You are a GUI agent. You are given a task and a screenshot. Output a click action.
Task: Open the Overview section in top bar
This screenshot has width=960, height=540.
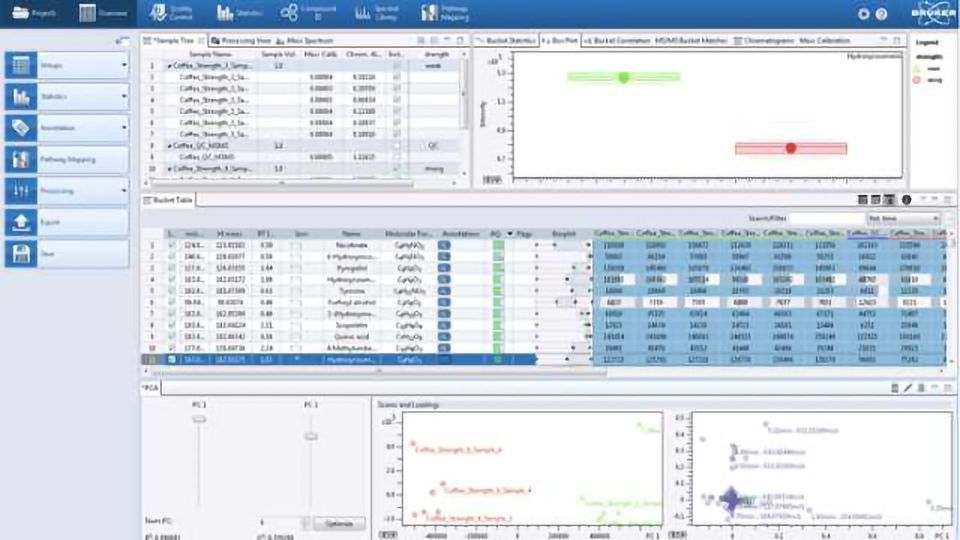[x=103, y=12]
